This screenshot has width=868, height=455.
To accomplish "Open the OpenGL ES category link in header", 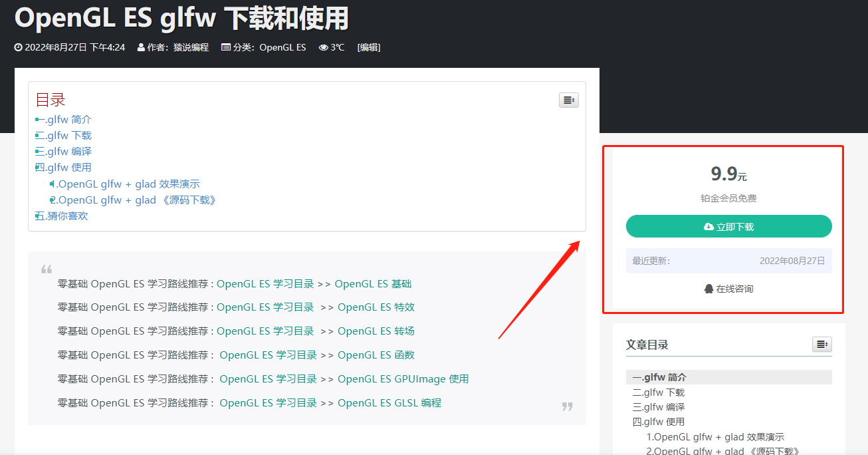I will coord(282,47).
